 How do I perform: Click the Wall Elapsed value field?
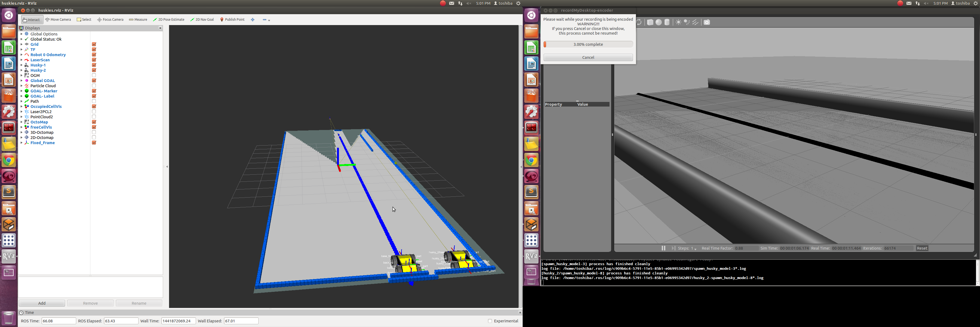coord(241,321)
